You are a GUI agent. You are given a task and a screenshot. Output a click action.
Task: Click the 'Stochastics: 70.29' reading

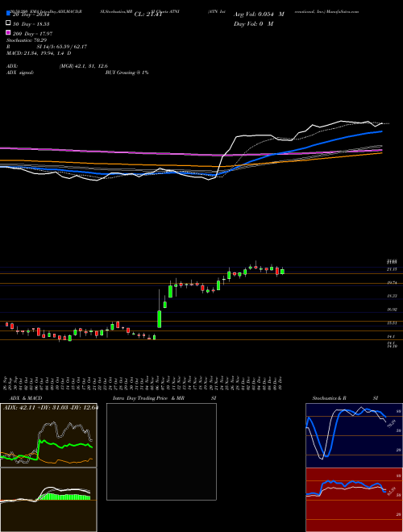coord(27,40)
